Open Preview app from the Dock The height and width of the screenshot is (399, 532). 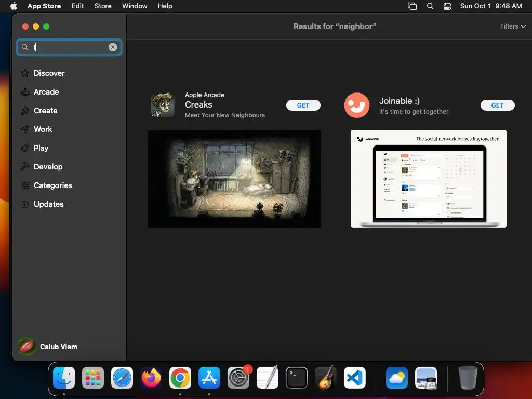(426, 378)
